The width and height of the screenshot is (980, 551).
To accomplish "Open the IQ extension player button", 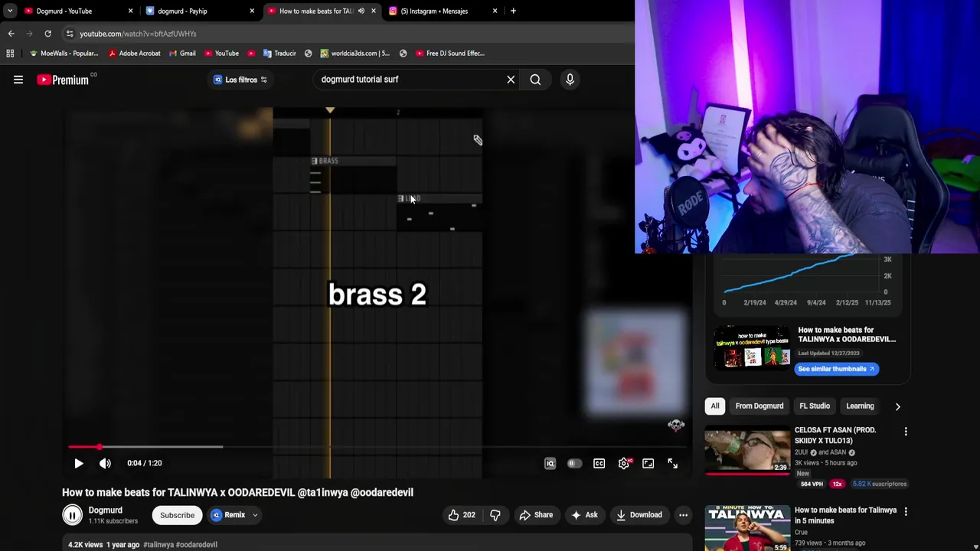I will coord(550,463).
